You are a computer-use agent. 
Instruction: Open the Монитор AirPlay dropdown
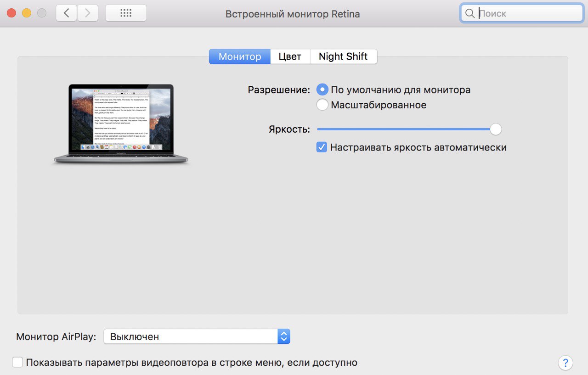click(197, 336)
